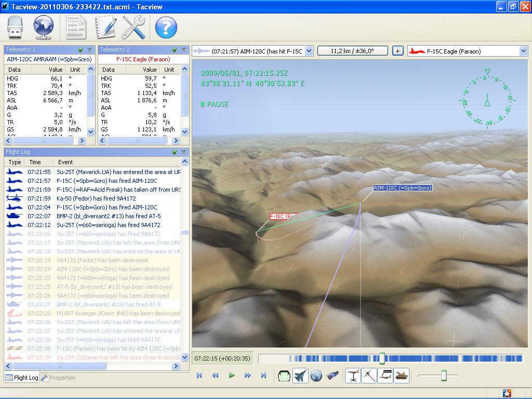Screen dimensions: 532x399
Task: Toggle the tank ground units display
Action: pos(402,376)
